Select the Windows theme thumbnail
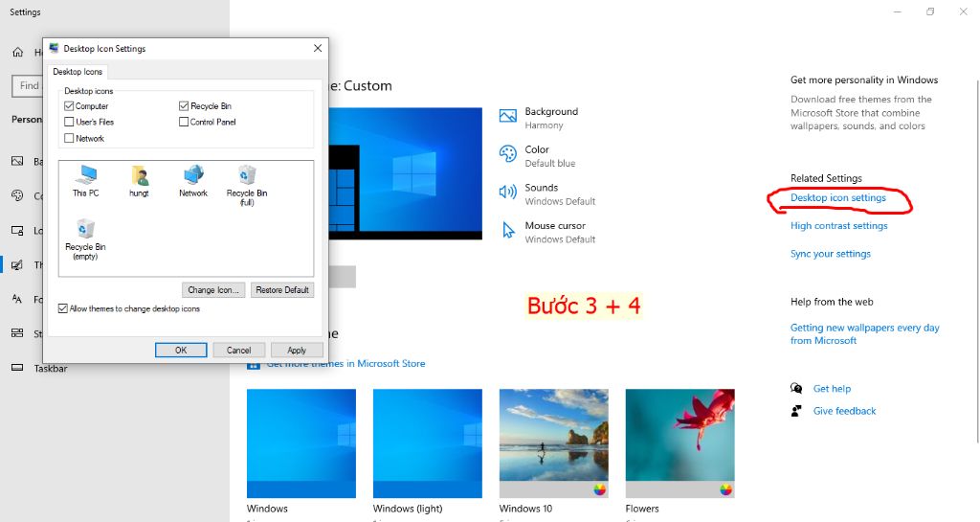The image size is (980, 522). [301, 443]
